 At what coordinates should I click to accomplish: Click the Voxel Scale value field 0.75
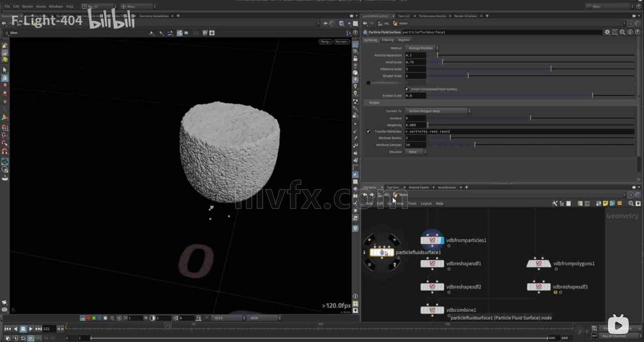pyautogui.click(x=416, y=62)
